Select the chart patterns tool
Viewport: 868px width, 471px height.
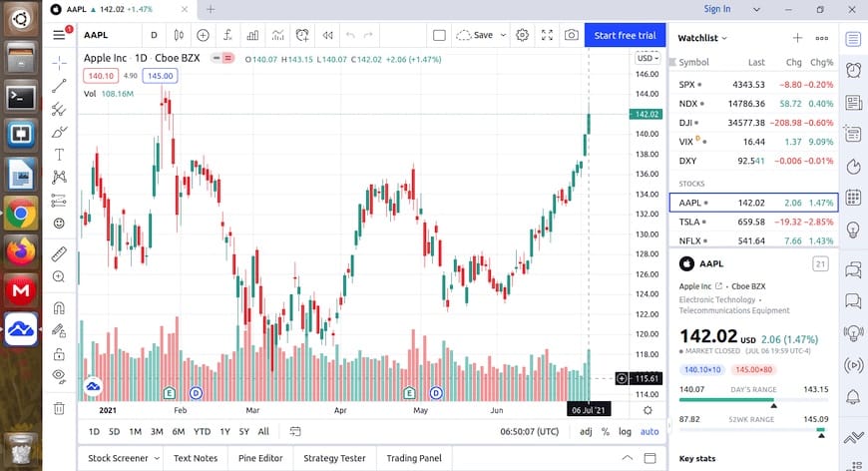59,177
